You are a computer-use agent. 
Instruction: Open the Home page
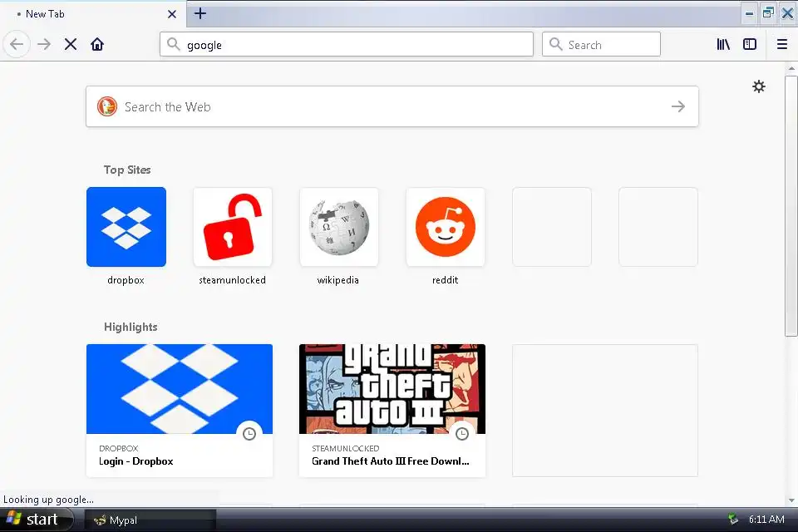click(97, 44)
